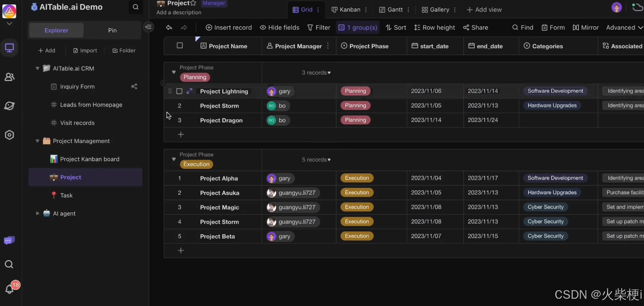Click Add a description field
644x306 pixels.
[179, 12]
